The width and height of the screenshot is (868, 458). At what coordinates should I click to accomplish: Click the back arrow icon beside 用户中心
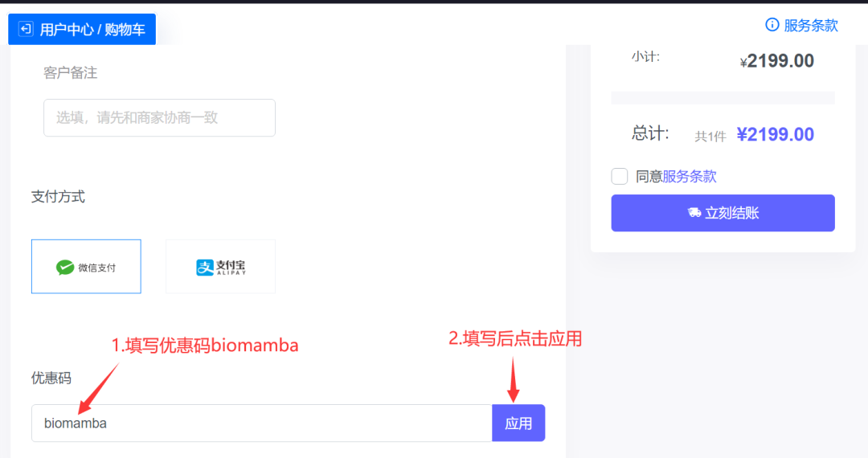click(x=26, y=29)
